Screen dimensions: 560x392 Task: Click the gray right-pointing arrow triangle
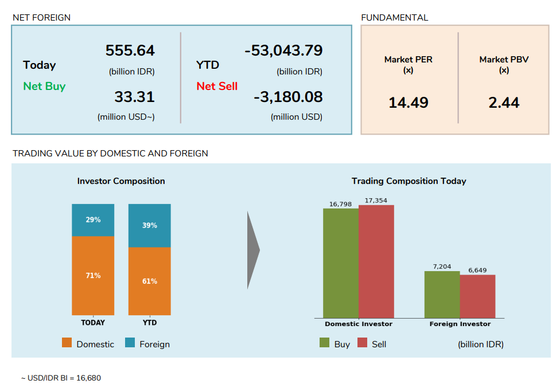[252, 250]
